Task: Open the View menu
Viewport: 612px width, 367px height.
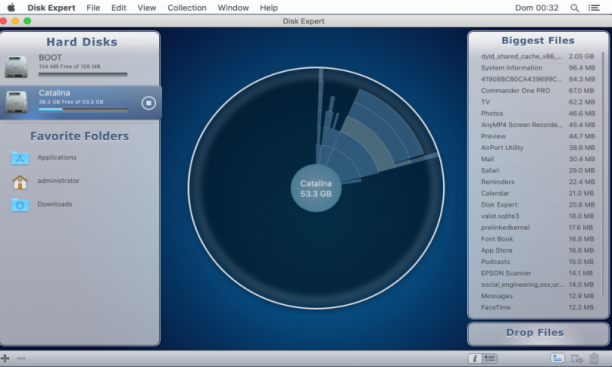Action: (147, 8)
